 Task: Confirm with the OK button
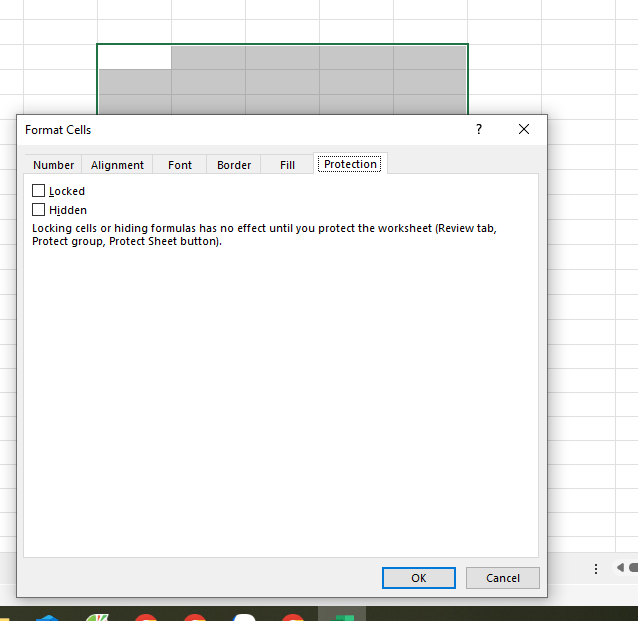419,578
